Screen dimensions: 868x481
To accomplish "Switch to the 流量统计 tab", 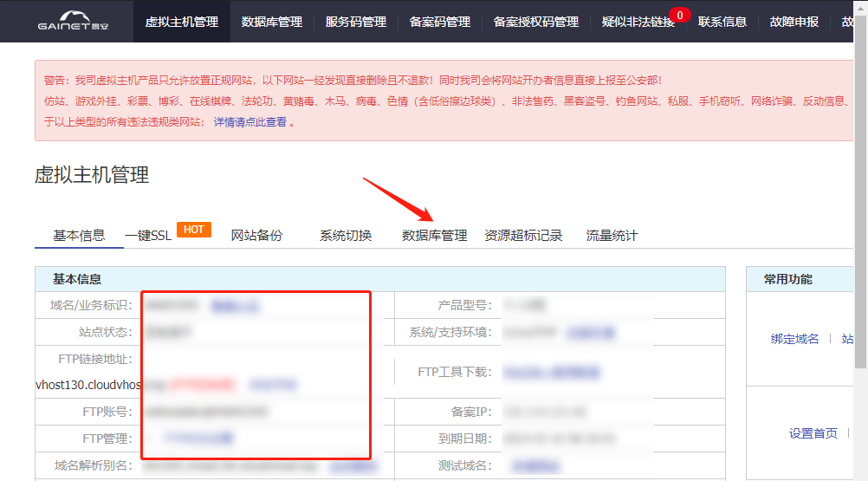I will 612,236.
